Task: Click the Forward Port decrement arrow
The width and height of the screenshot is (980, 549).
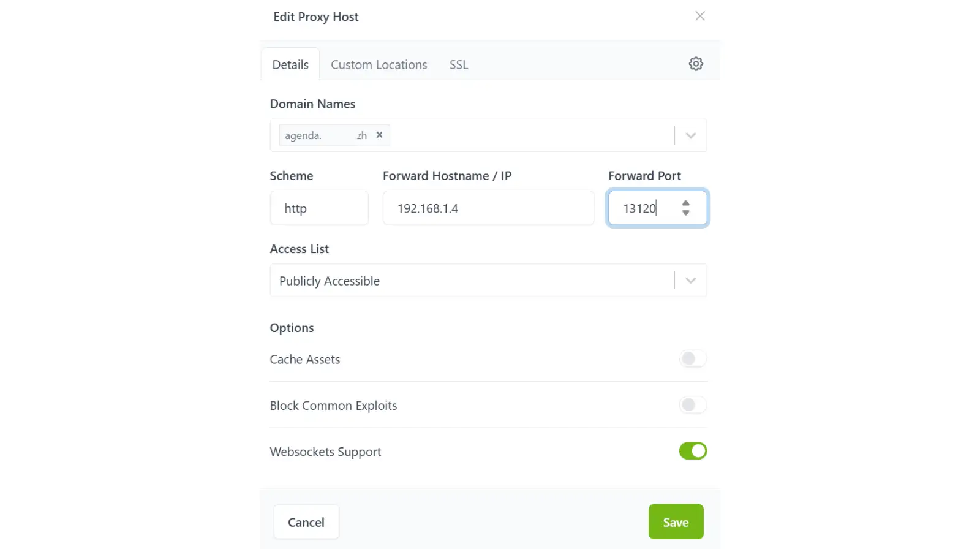Action: pos(685,213)
